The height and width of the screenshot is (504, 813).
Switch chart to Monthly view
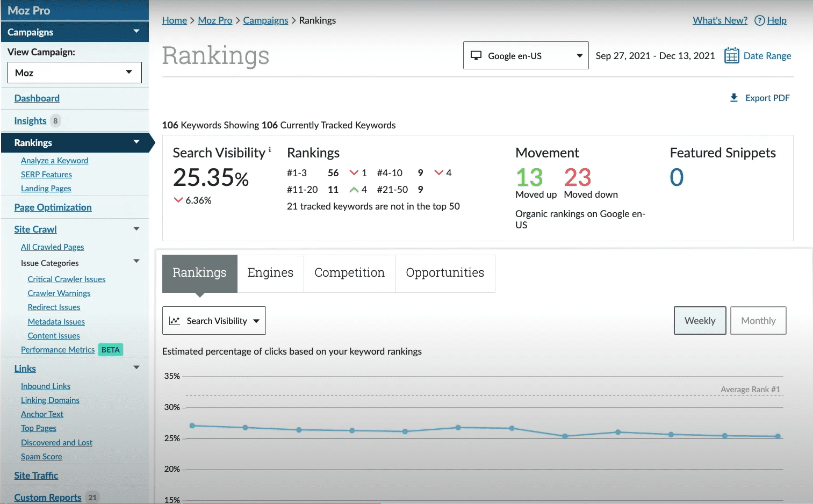(758, 321)
